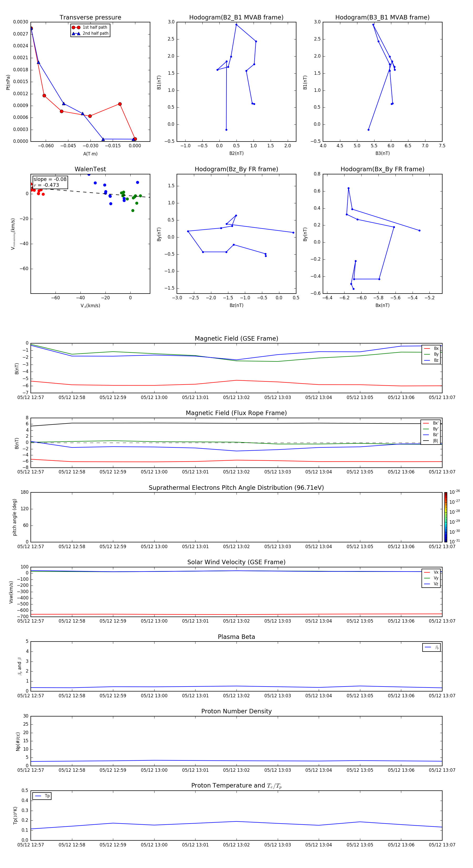Select the 'Bz' entry in GSE legend
The height and width of the screenshot is (868, 473).
(x=431, y=360)
